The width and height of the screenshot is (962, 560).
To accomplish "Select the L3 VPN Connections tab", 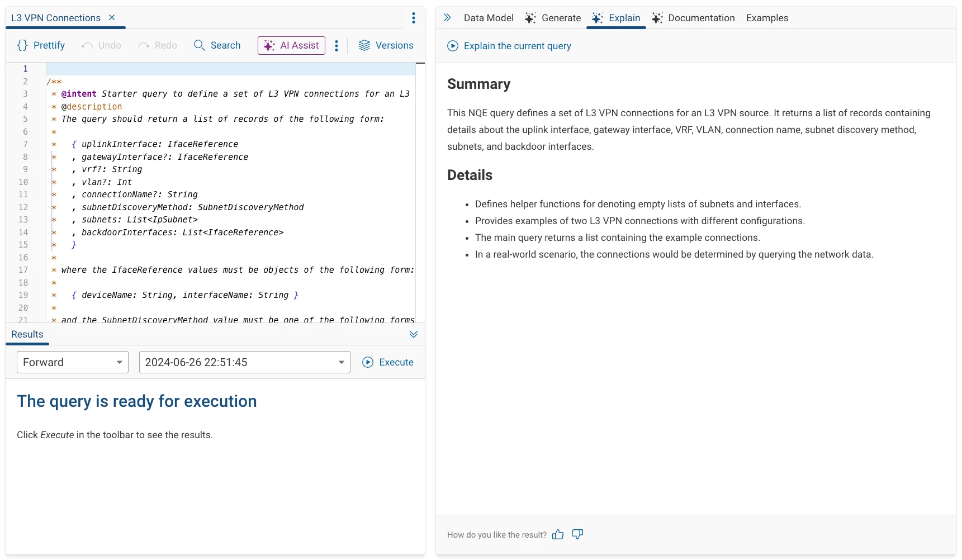I will point(56,18).
